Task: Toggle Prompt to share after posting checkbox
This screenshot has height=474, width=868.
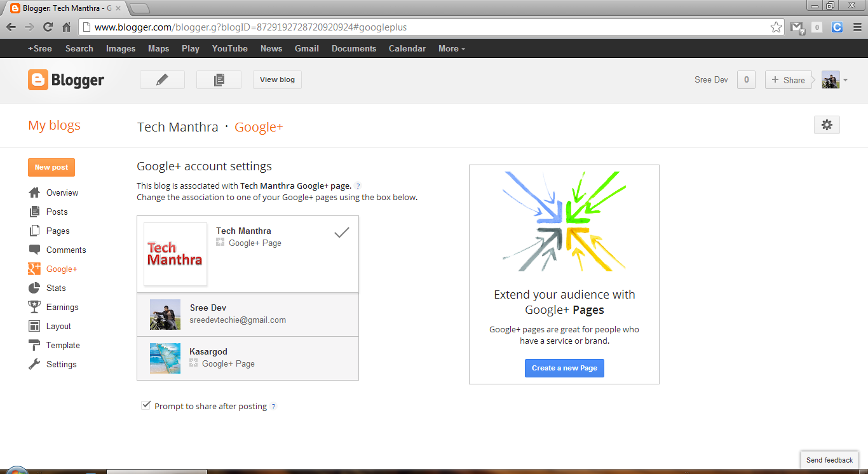Action: 146,405
